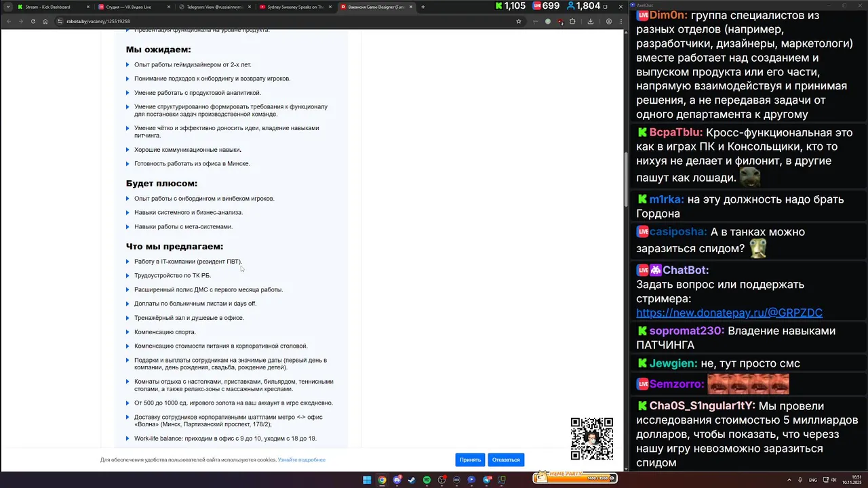Click the sopromat230 username in chat
Screen dimensions: 868x488
pos(687,331)
